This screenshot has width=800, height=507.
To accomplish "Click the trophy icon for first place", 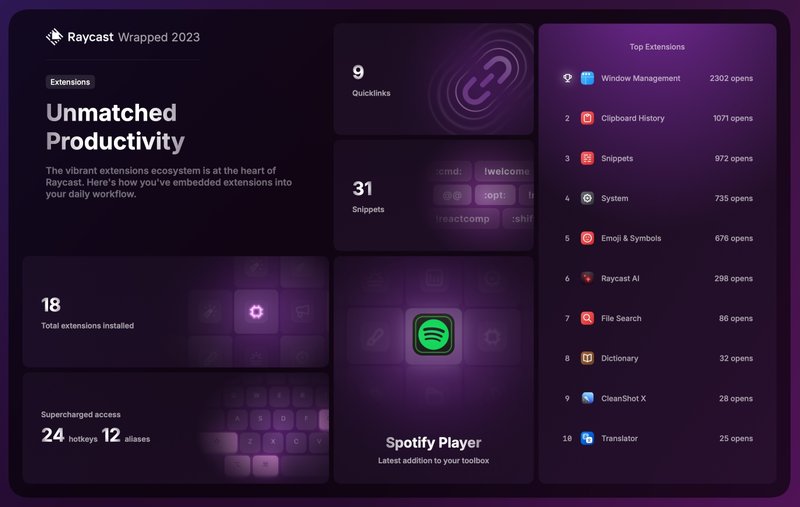I will click(567, 78).
